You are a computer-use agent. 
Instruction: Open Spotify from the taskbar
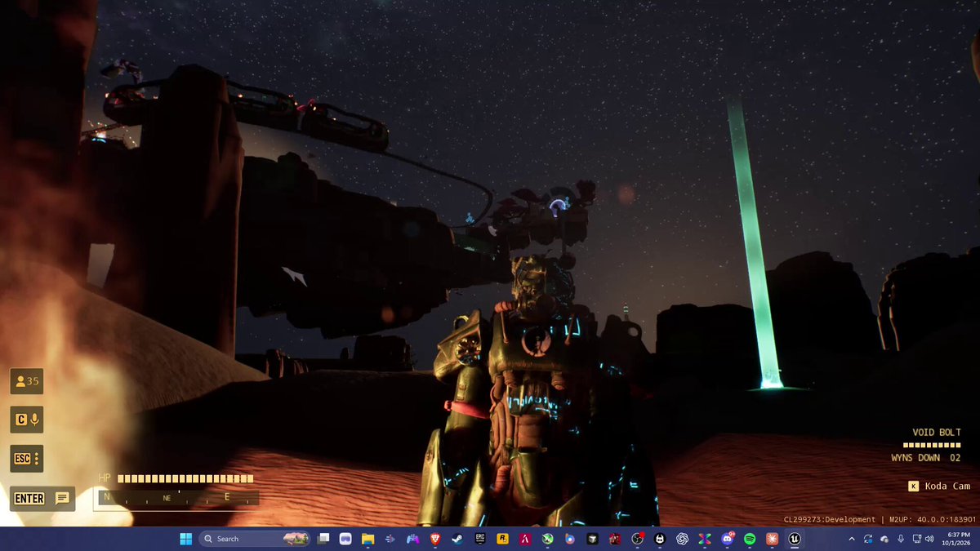click(x=750, y=539)
